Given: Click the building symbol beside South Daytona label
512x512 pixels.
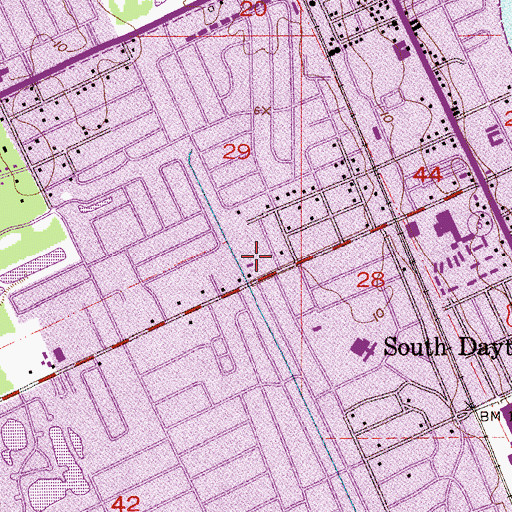Looking at the screenshot, I should 364,349.
